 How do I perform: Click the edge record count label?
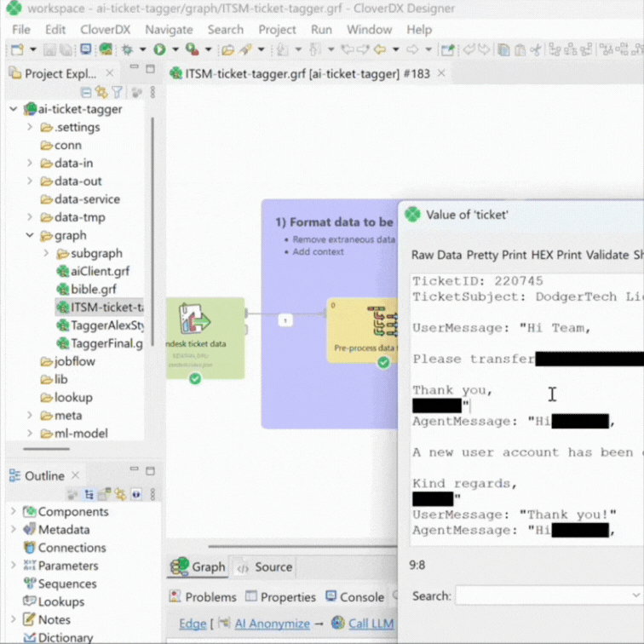[285, 320]
